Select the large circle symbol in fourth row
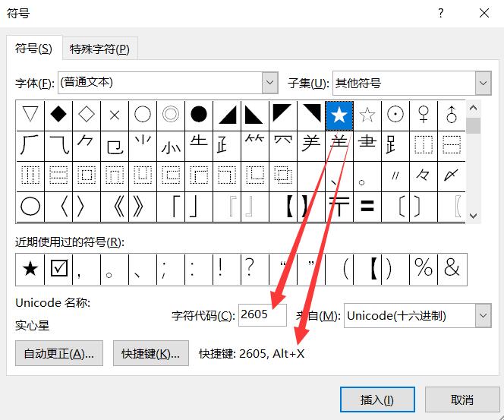504x420 pixels. coord(30,207)
